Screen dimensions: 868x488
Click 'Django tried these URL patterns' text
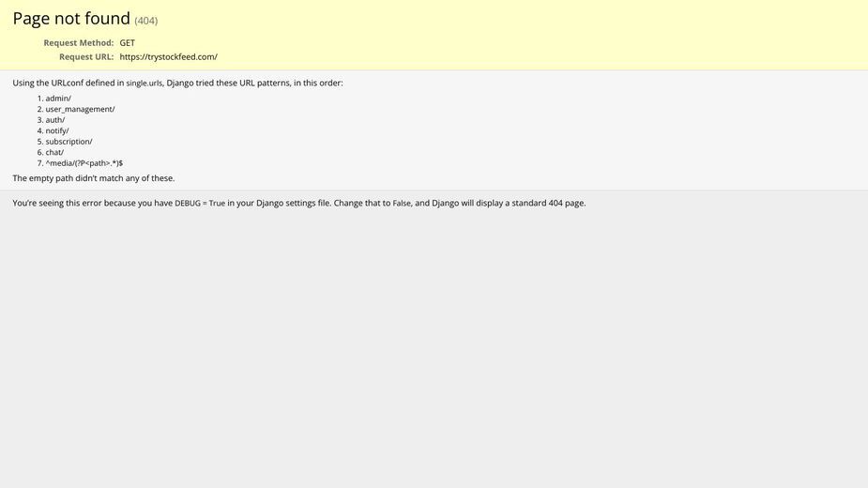coord(228,83)
